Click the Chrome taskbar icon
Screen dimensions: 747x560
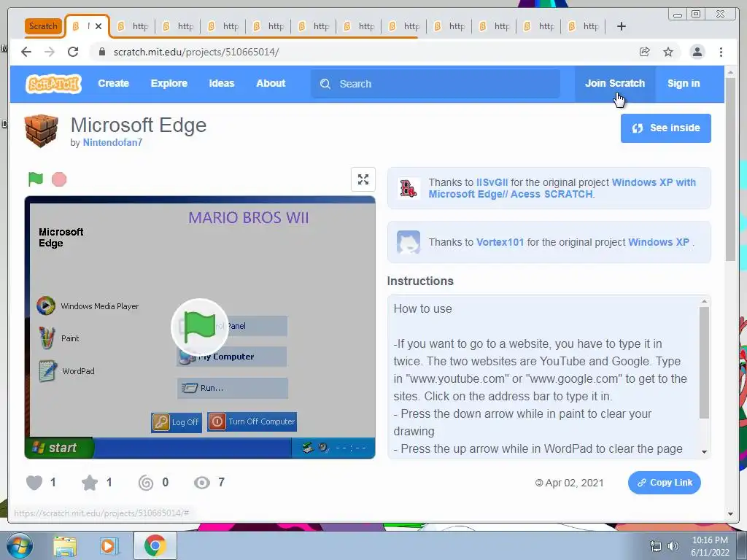pyautogui.click(x=155, y=545)
